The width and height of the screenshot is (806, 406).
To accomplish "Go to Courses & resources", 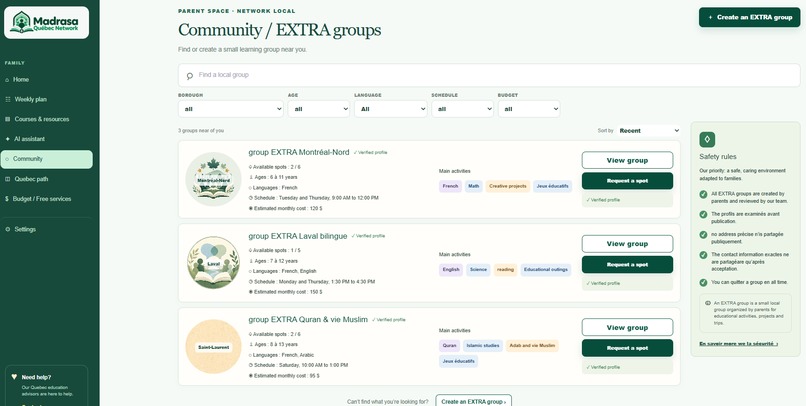I will (x=47, y=119).
